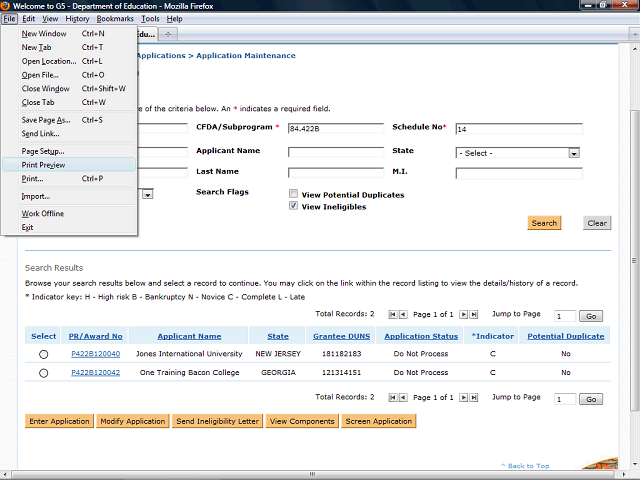Open a new tab with the plus button
The height and width of the screenshot is (480, 640).
click(169, 34)
